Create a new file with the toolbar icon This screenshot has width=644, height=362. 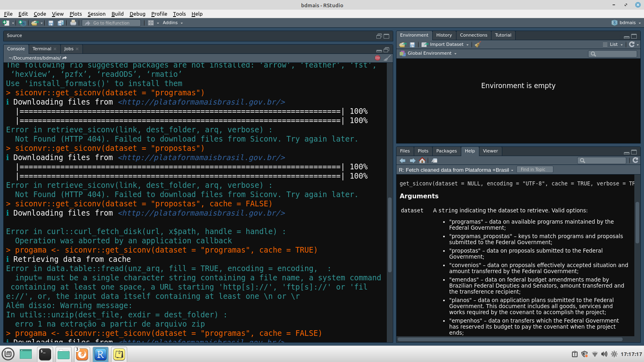click(x=6, y=23)
